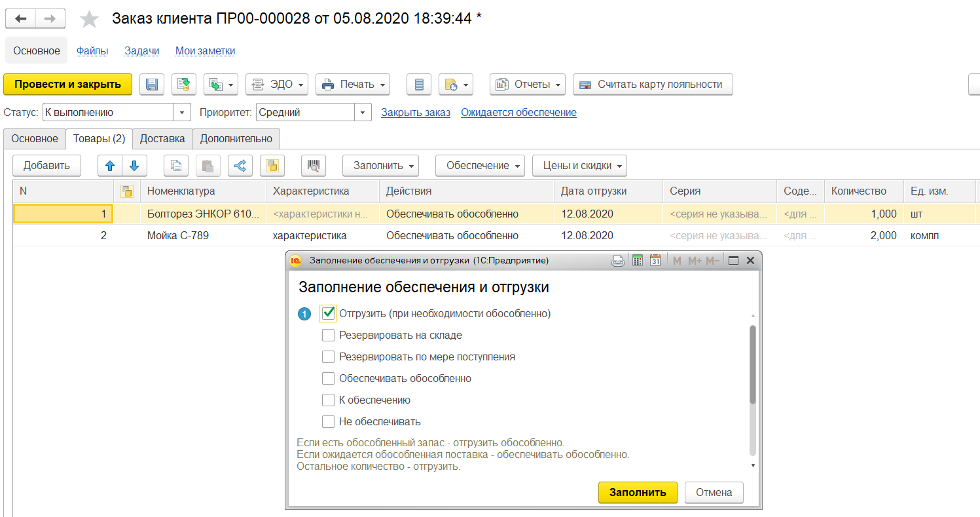Screen dimensions: 980x517
Task: Select the Болторез ЭНКОР 610... cell
Action: (204, 214)
